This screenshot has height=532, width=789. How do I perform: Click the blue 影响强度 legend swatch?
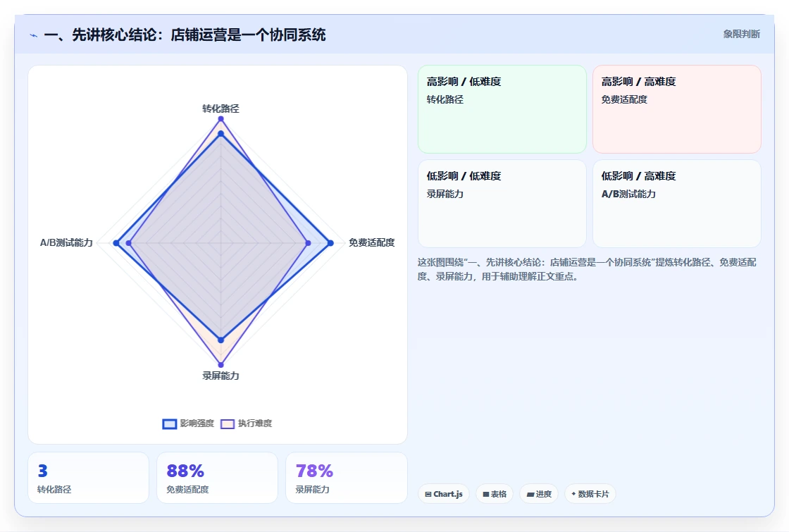tap(170, 423)
